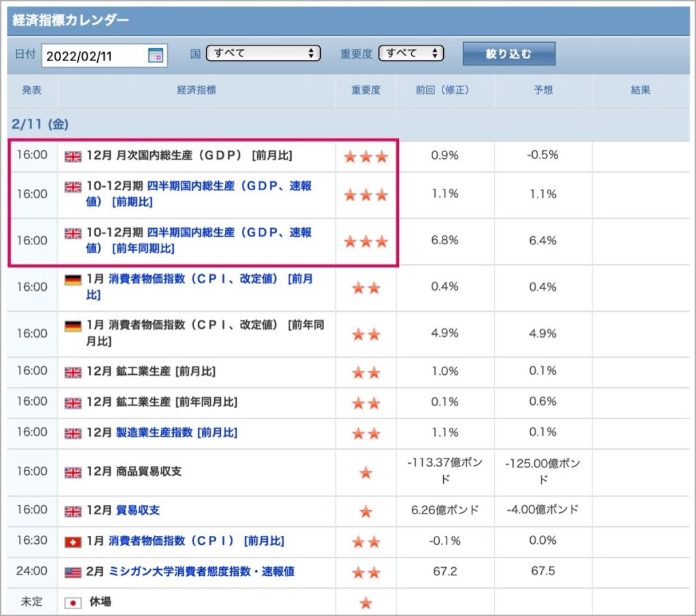Open German 消費者物価指数 改定値 [前月比] link
Viewport: 696px width, 616px height.
(x=199, y=287)
